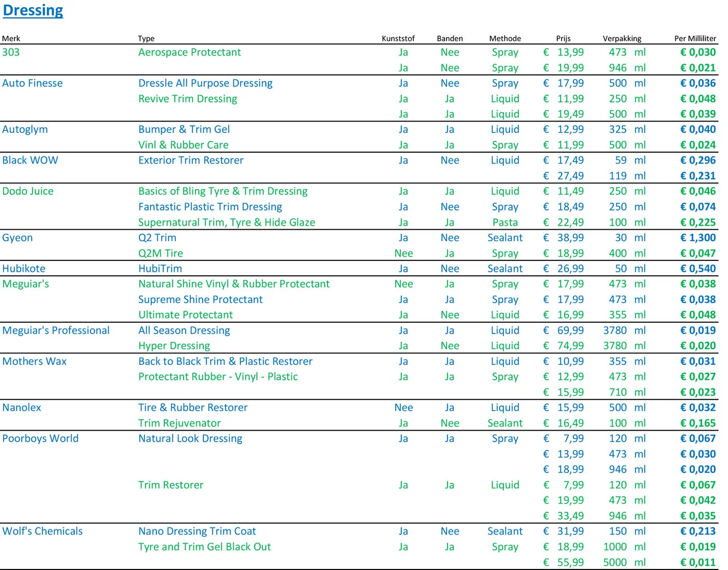Select the Gyeon brand name
The height and width of the screenshot is (570, 728).
tap(18, 238)
